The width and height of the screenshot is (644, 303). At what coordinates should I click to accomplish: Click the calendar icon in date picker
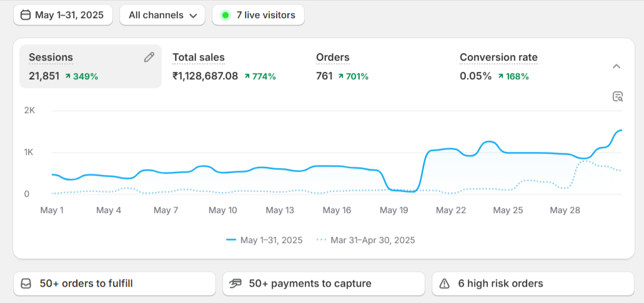tap(26, 15)
